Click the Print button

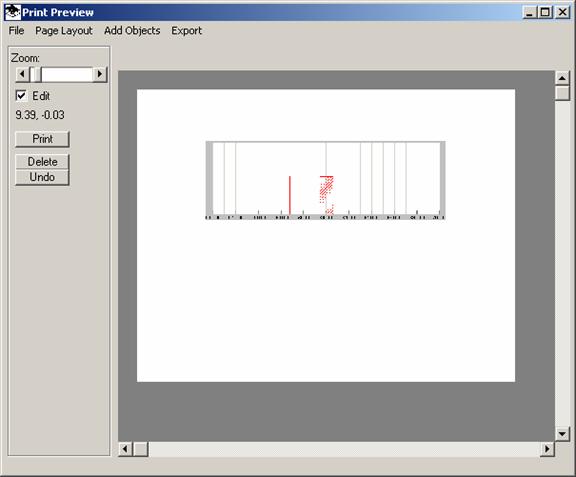point(42,139)
